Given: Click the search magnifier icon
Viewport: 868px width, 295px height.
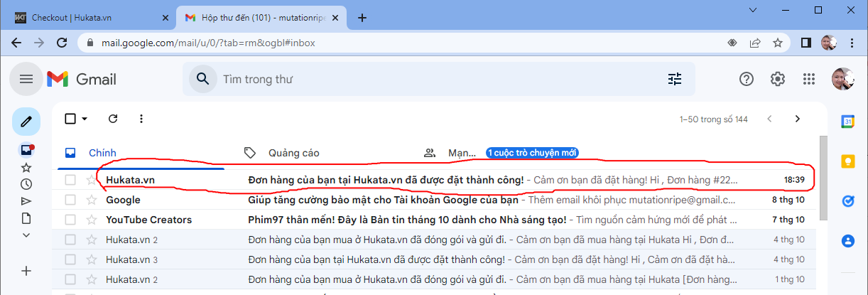Looking at the screenshot, I should 203,79.
